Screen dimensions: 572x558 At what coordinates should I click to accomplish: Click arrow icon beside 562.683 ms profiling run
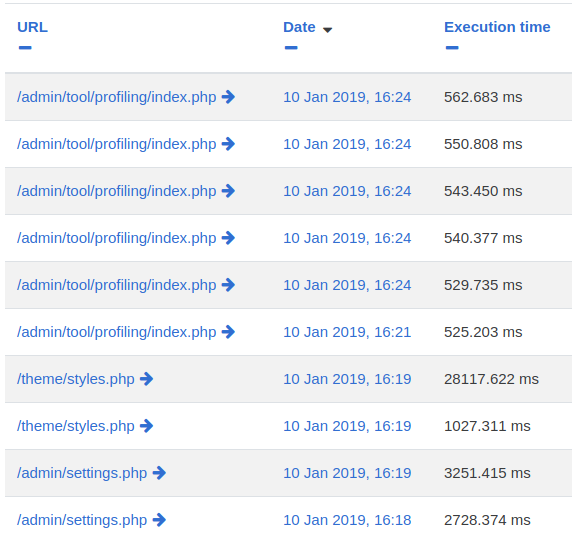coord(228,97)
